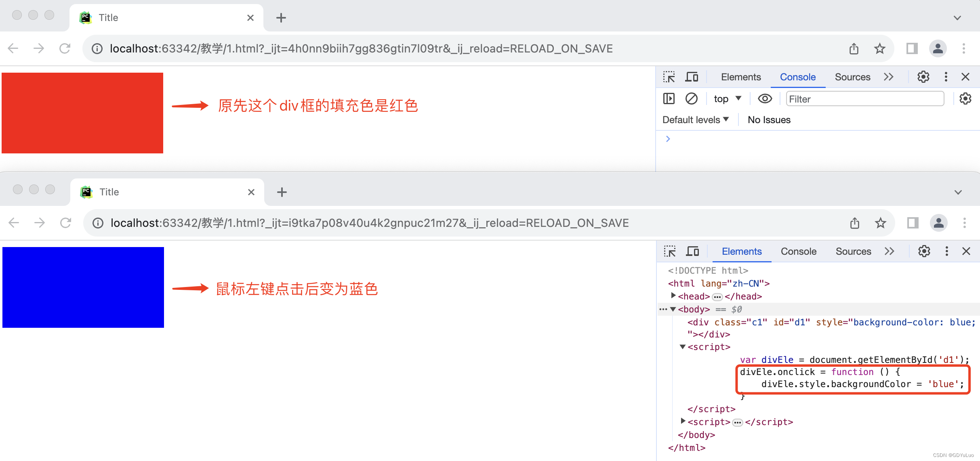Click the clear console icon
980x461 pixels.
(691, 98)
